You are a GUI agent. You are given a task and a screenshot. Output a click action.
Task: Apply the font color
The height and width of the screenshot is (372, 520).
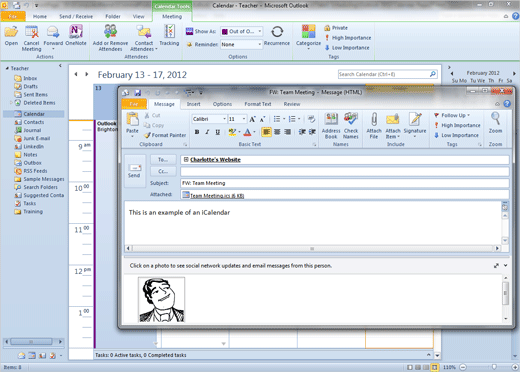pyautogui.click(x=247, y=132)
